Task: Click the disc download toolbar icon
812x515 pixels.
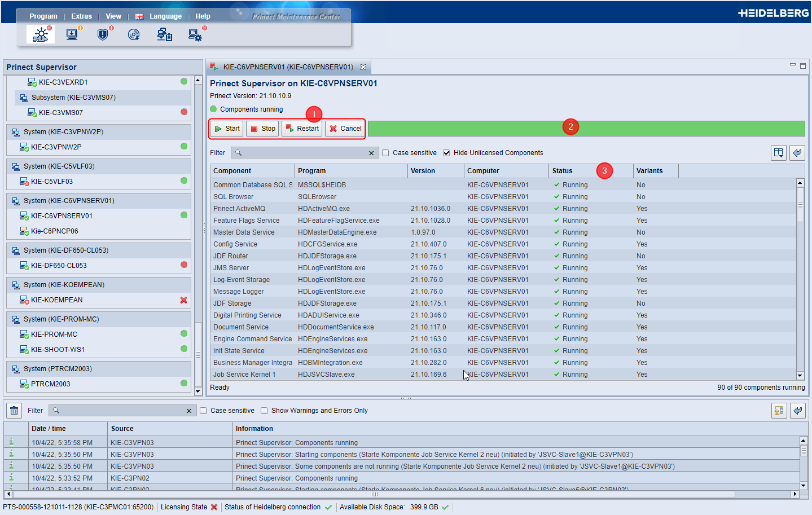Action: tap(134, 35)
